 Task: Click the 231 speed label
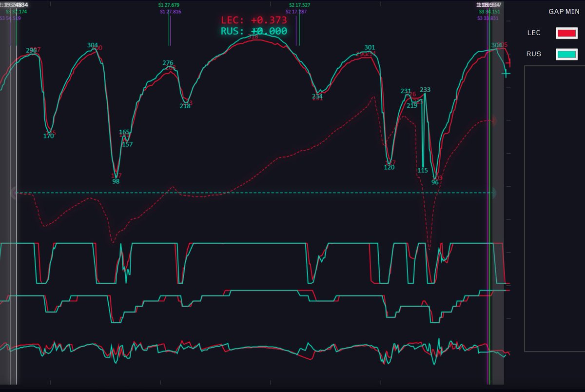pos(406,91)
